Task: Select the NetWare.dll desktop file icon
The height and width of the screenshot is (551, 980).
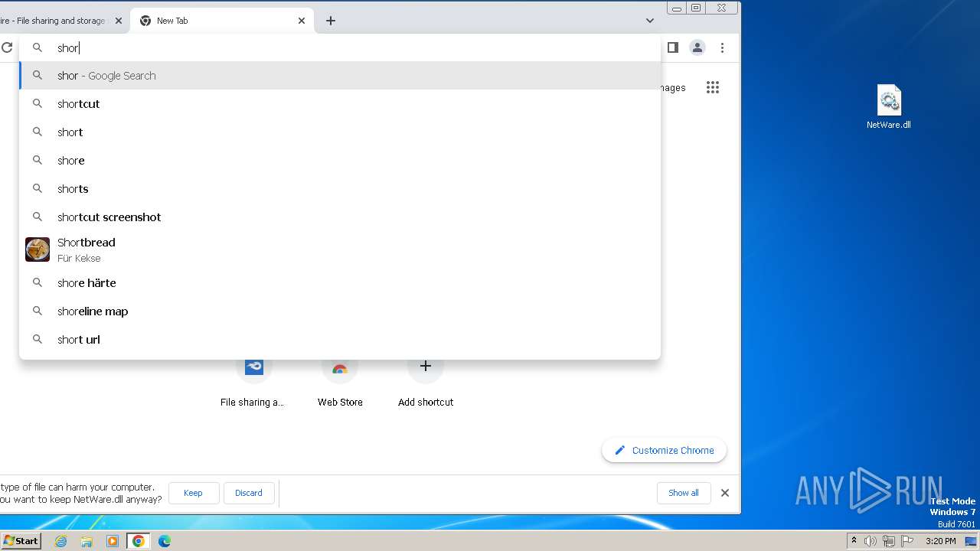Action: click(889, 107)
